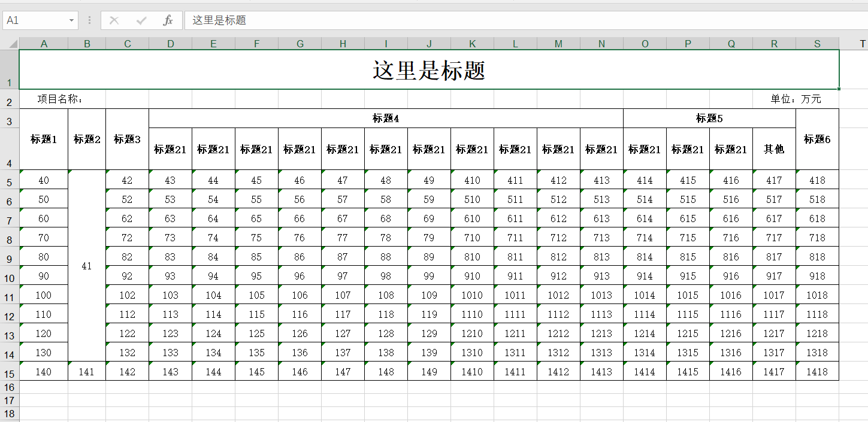Click the cell with value 116

300,314
